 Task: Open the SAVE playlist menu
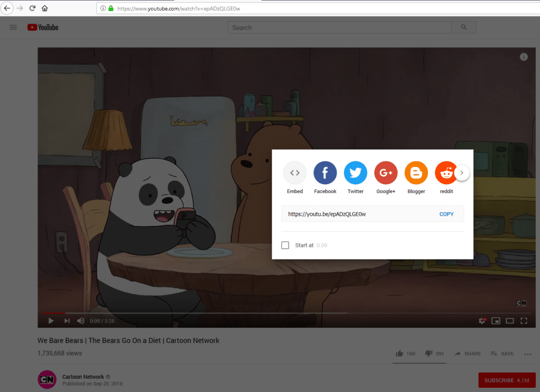502,353
